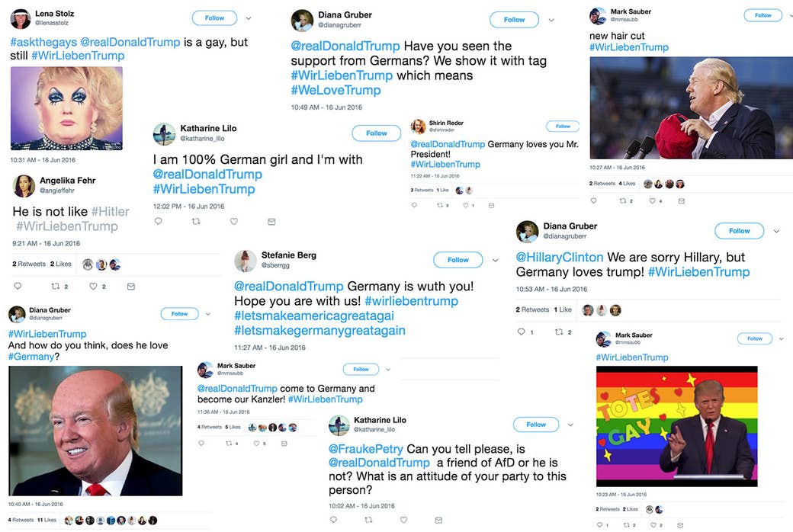The width and height of the screenshot is (793, 532).
Task: Reply to Angelika Fehr's Hitler tweet
Action: pyautogui.click(x=18, y=287)
